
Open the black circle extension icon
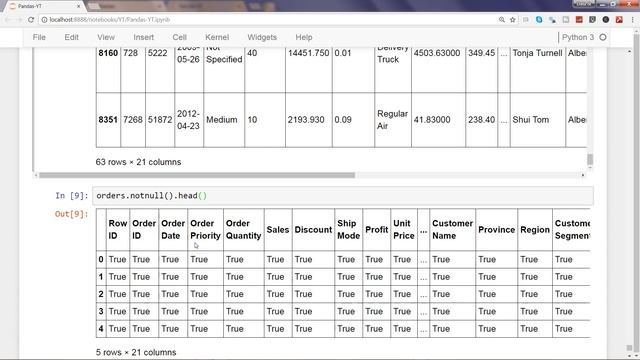(606, 20)
